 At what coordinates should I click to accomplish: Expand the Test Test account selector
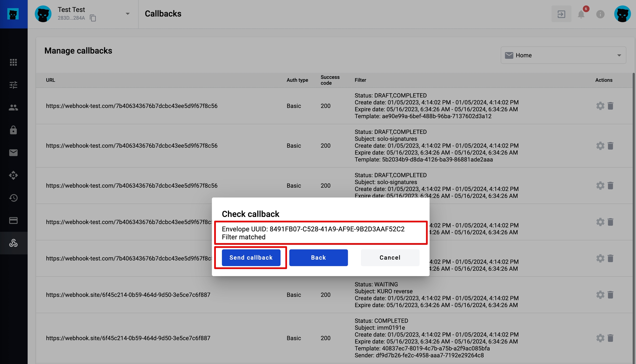[128, 14]
